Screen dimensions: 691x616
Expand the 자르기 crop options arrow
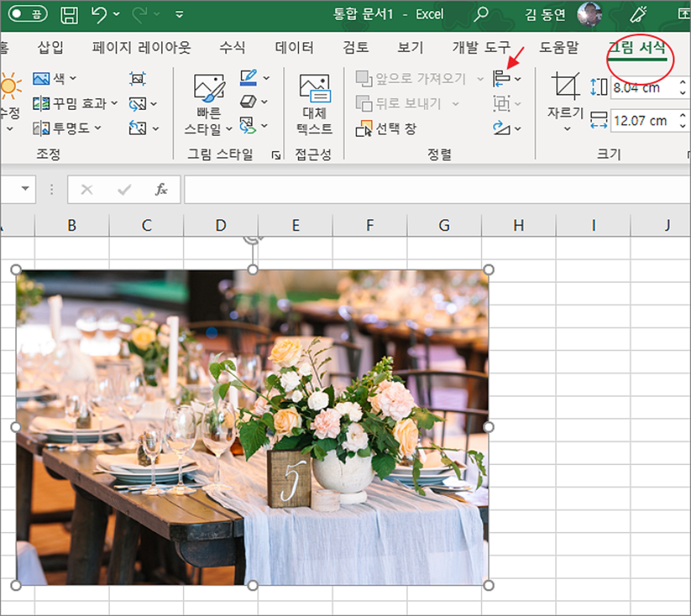coord(567,129)
